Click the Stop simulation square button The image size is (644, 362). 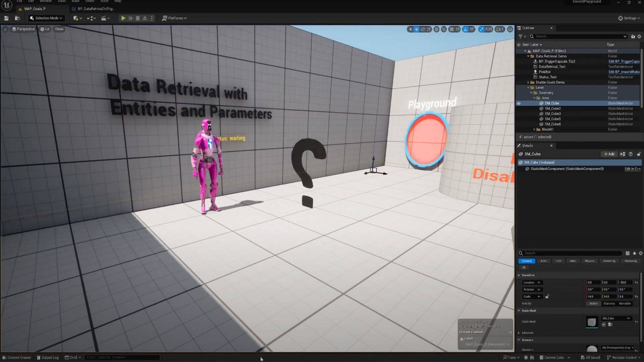pyautogui.click(x=138, y=18)
